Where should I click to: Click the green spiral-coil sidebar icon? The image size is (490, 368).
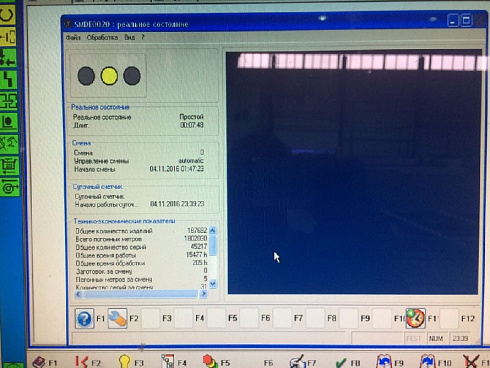(x=10, y=187)
